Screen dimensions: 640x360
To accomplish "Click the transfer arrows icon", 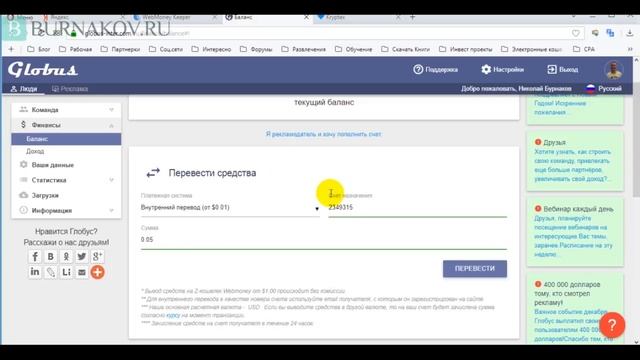I will (153, 173).
